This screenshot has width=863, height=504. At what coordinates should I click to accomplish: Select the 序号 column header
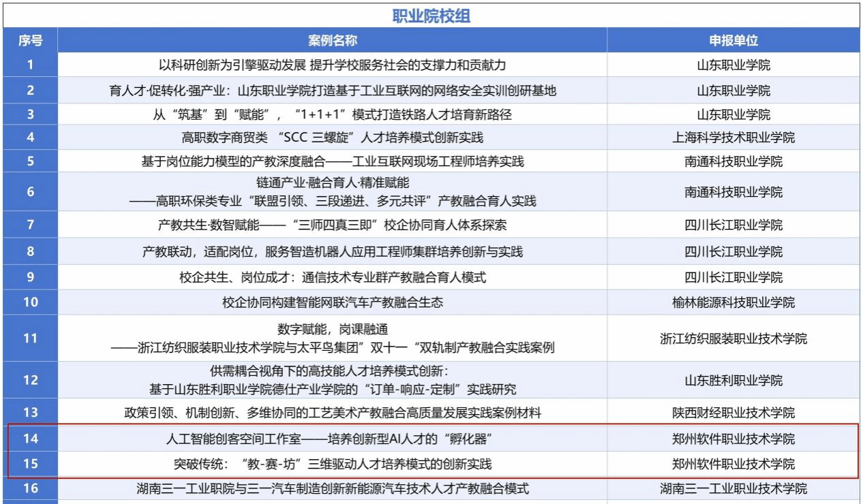[30, 41]
